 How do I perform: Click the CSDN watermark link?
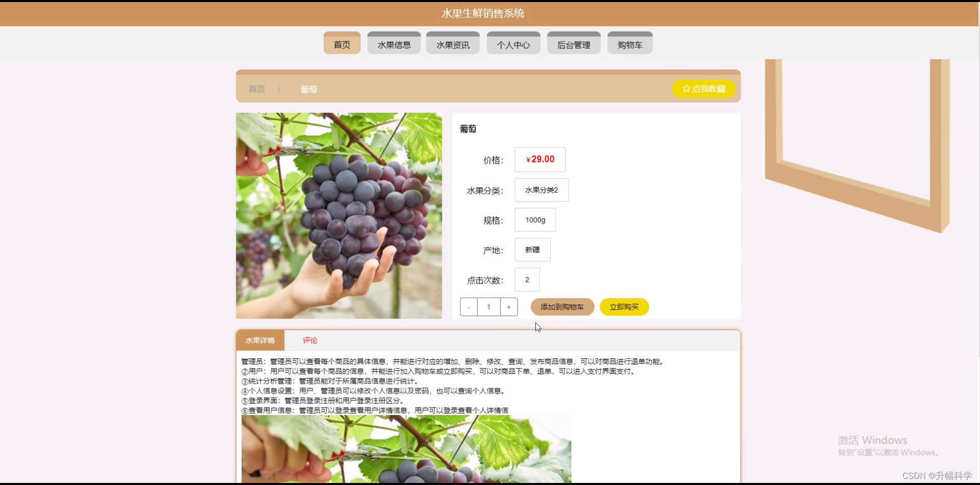[x=937, y=475]
